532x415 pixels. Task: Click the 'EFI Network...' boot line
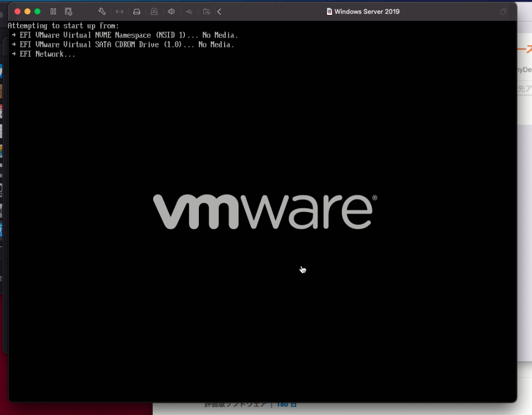tap(44, 55)
